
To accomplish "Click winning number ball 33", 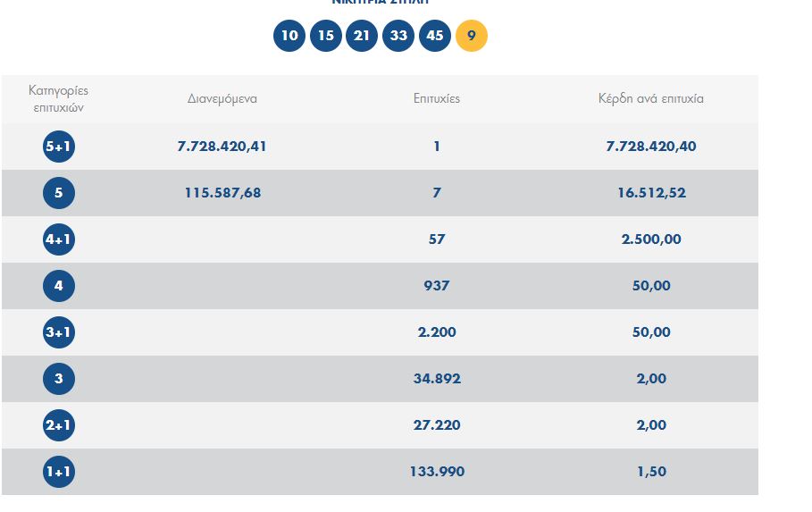I will click(x=398, y=36).
